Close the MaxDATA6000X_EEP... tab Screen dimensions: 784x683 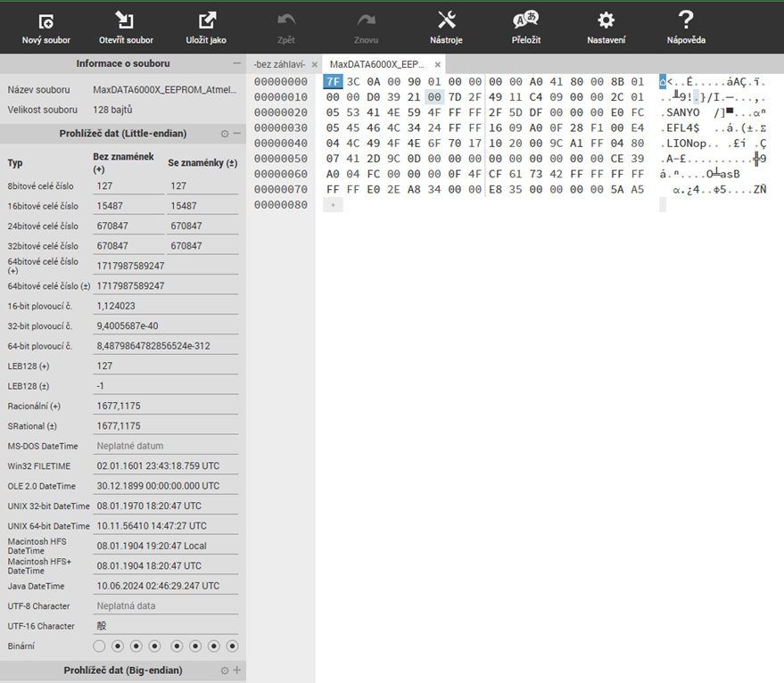[x=438, y=64]
